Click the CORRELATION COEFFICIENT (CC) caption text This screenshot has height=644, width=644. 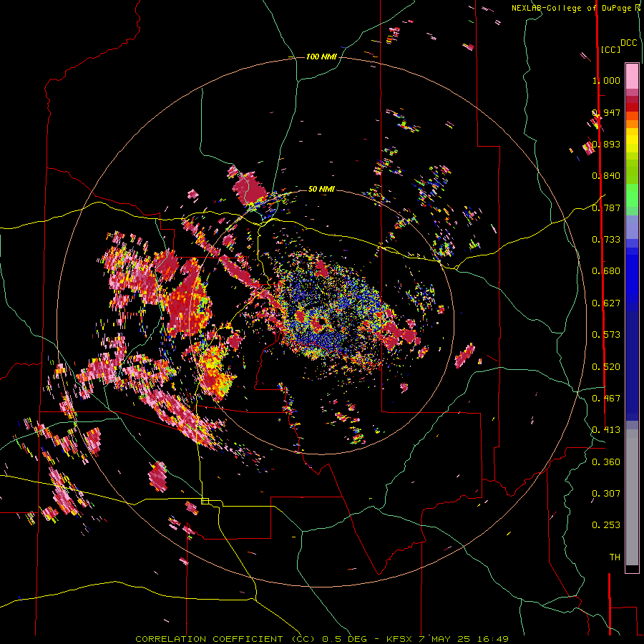pyautogui.click(x=225, y=639)
